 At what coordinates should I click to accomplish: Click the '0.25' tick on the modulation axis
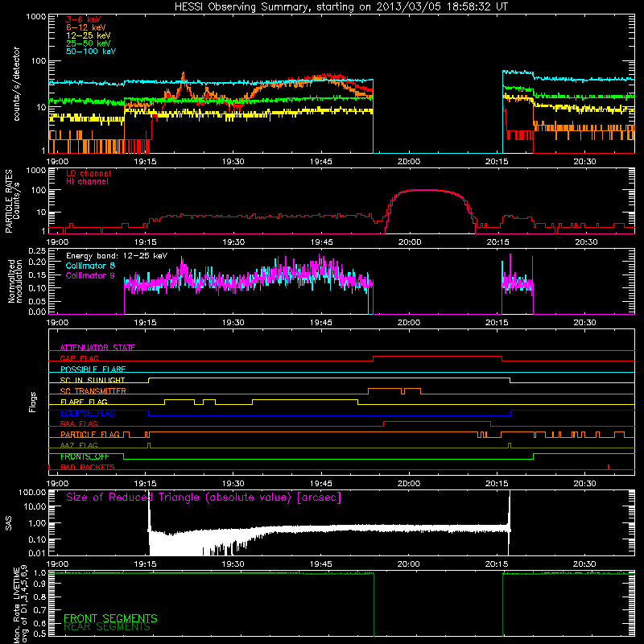coord(37,251)
